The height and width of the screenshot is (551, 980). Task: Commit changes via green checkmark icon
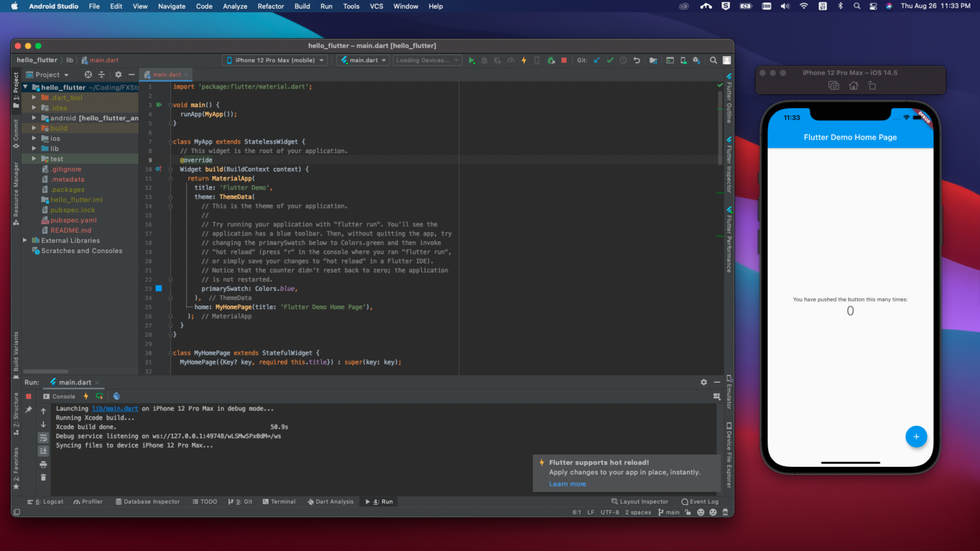610,60
